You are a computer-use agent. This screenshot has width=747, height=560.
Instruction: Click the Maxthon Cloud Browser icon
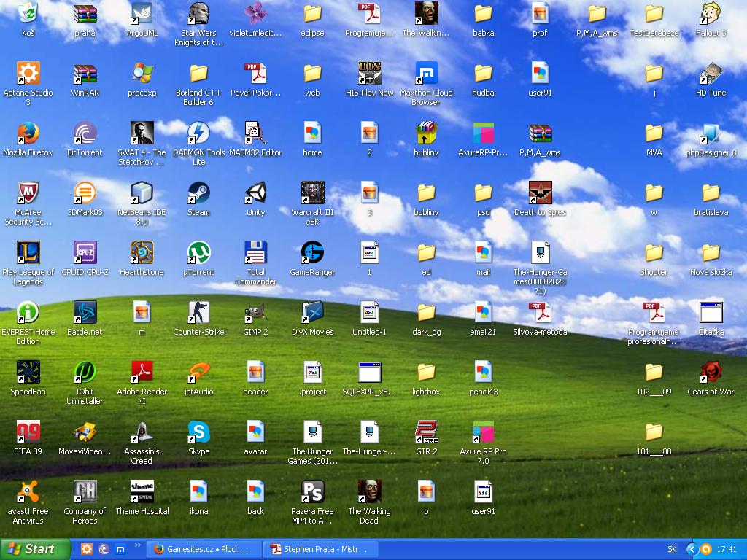point(426,74)
